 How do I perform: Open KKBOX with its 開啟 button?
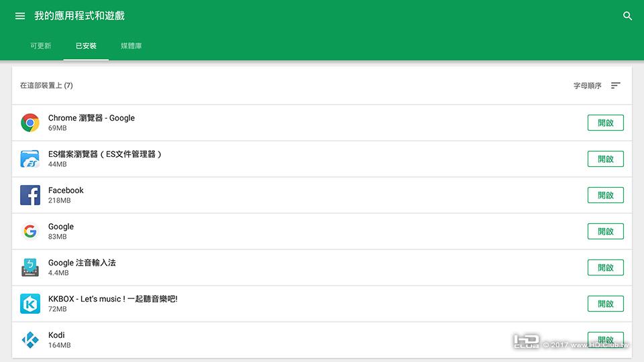[x=605, y=304]
